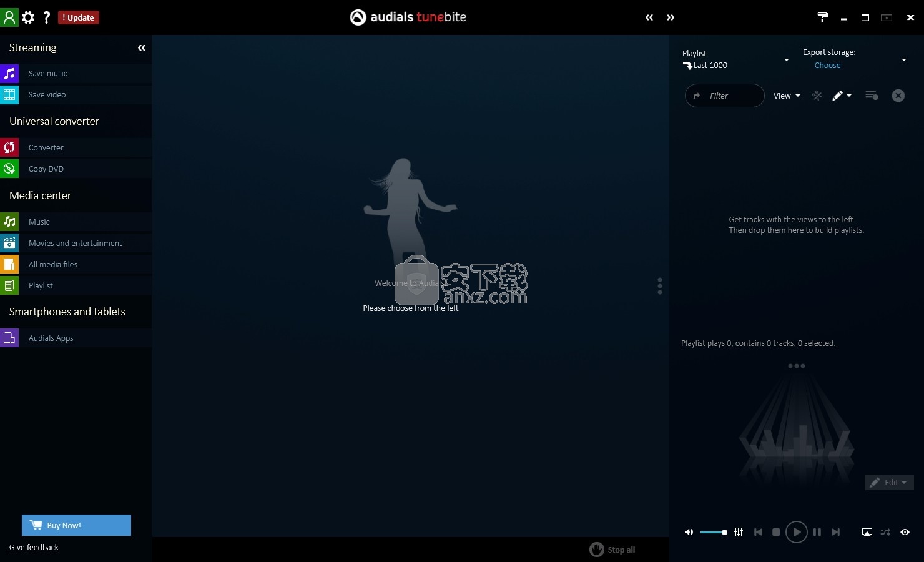Open the Edit dropdown near visualizer

pyautogui.click(x=889, y=482)
